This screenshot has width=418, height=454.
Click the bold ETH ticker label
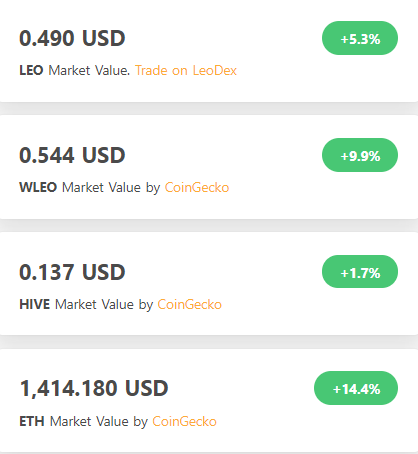[32, 421]
